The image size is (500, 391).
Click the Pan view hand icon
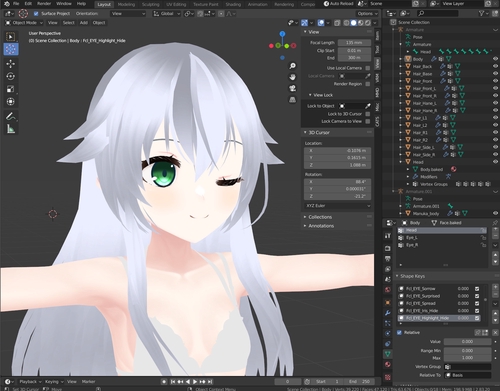pyautogui.click(x=292, y=77)
